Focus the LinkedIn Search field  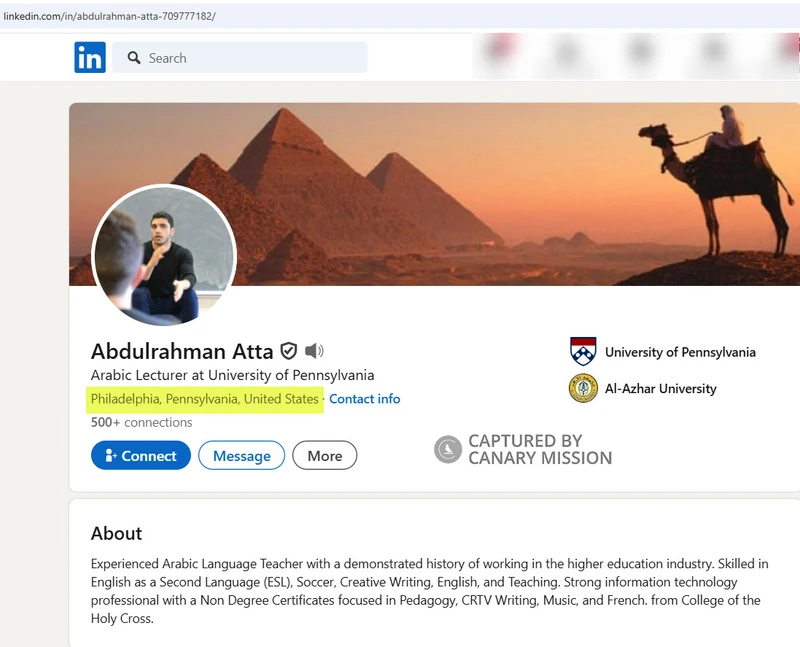pos(240,57)
